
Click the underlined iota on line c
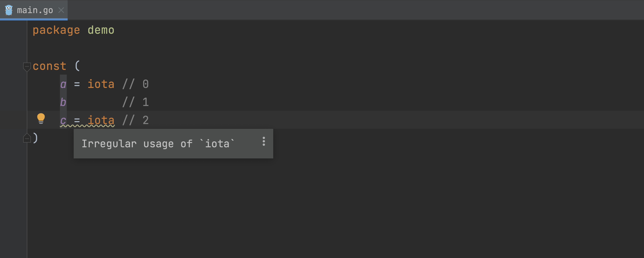pos(101,120)
